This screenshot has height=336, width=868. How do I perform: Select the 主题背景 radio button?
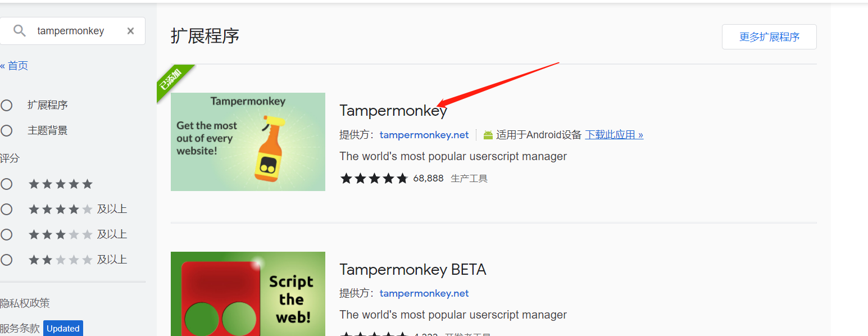(x=7, y=130)
